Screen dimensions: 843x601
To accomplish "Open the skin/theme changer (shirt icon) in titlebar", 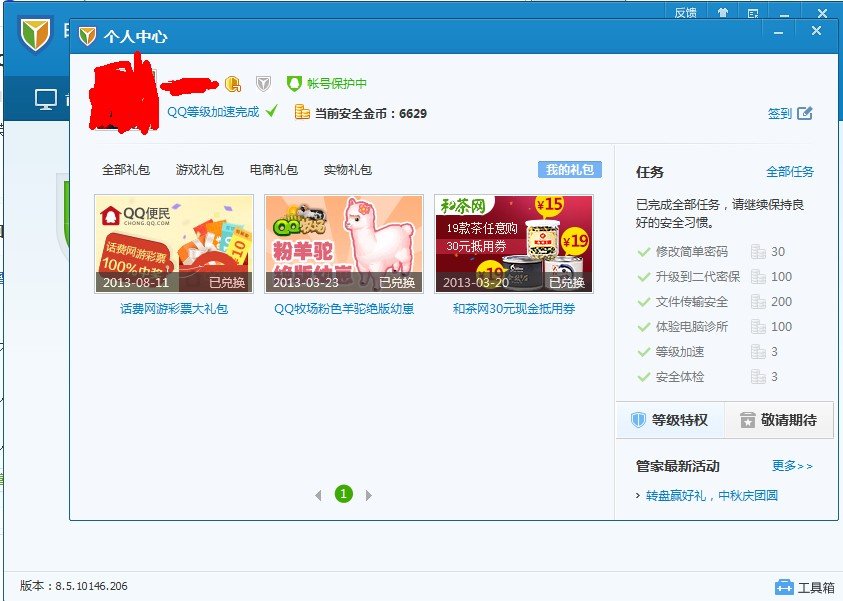I will coord(723,13).
